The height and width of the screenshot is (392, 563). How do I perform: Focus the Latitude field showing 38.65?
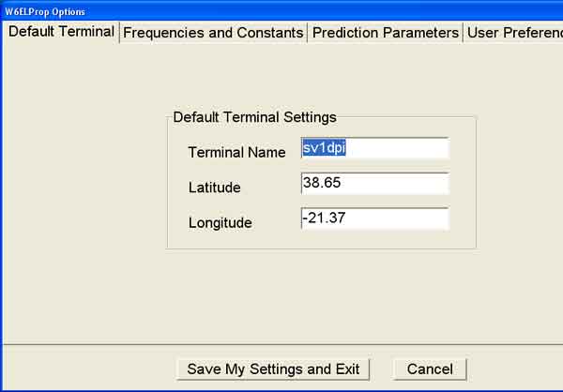pos(375,183)
